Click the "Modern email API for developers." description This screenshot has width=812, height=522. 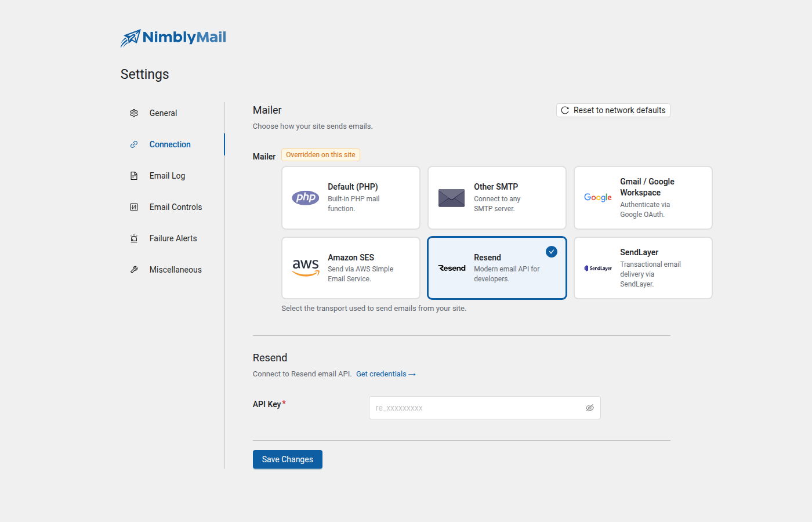[507, 274]
